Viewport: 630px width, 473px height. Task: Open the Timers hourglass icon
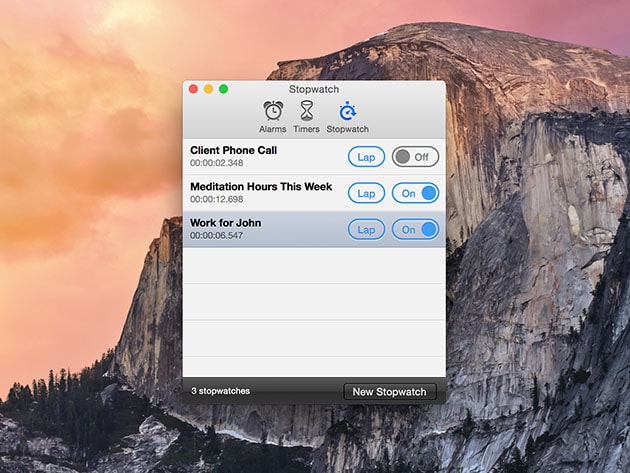coord(307,111)
